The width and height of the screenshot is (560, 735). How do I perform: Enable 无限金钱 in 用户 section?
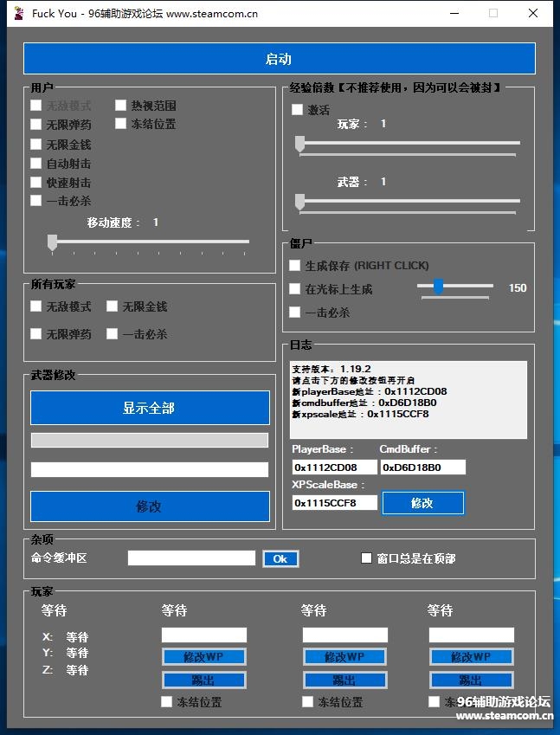click(x=36, y=144)
